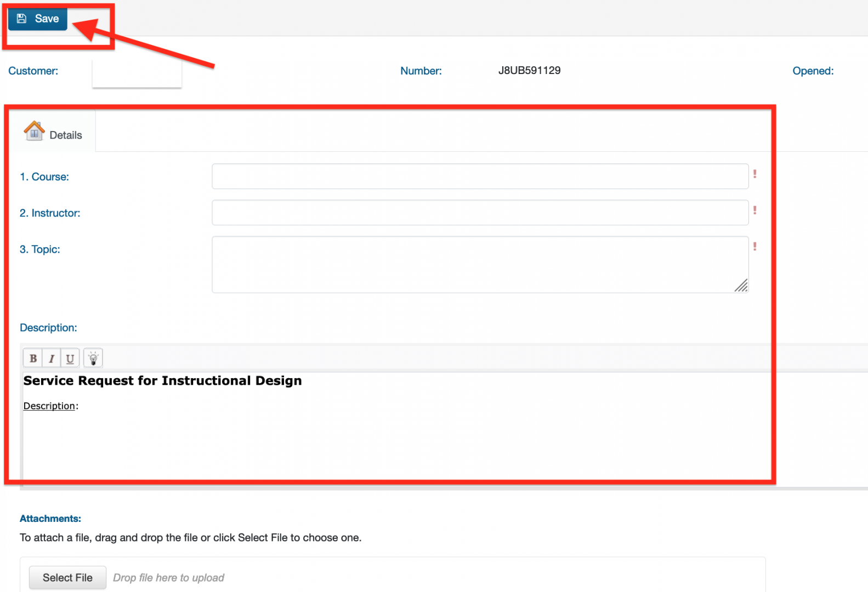Screen dimensions: 868x592
Task: Click the lightbulb icon in the editor toolbar
Action: 93,358
